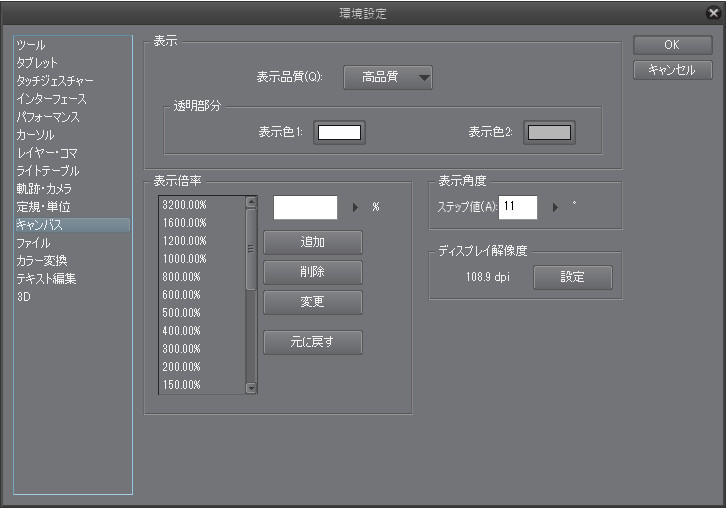Pick transparency 表示色1 white swatch
Screen dimensions: 727x509
pyautogui.click(x=339, y=133)
